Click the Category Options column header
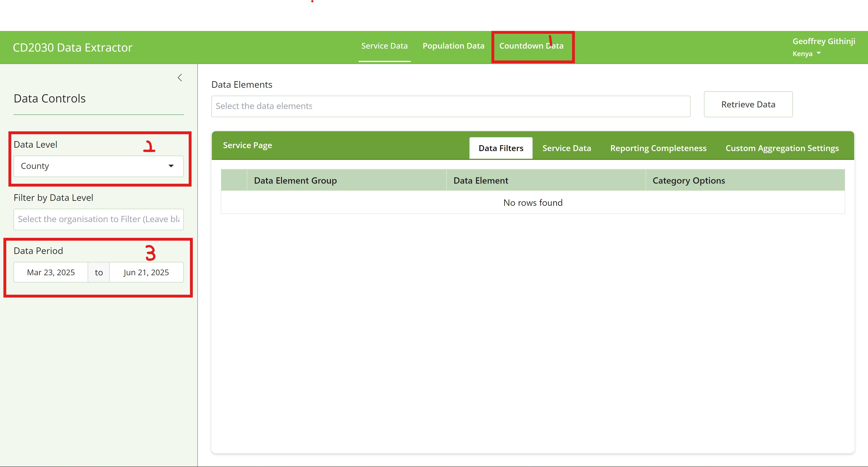 [x=688, y=180]
